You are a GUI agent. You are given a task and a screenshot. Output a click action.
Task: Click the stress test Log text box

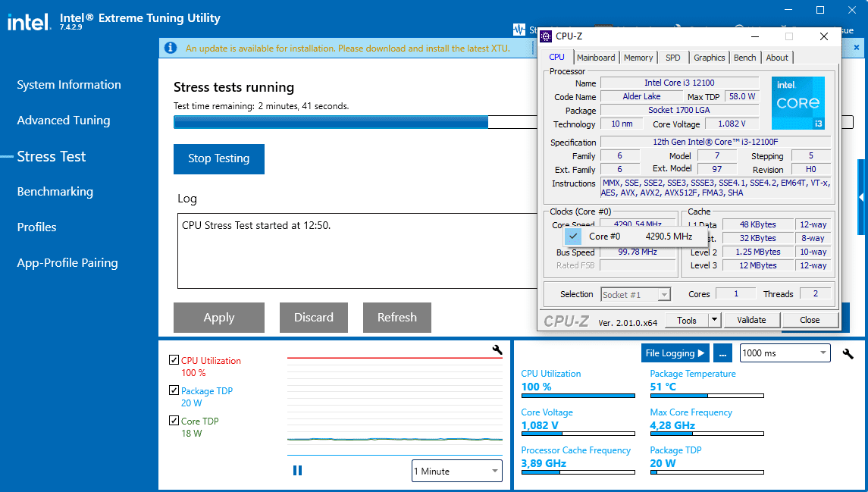tap(357, 251)
